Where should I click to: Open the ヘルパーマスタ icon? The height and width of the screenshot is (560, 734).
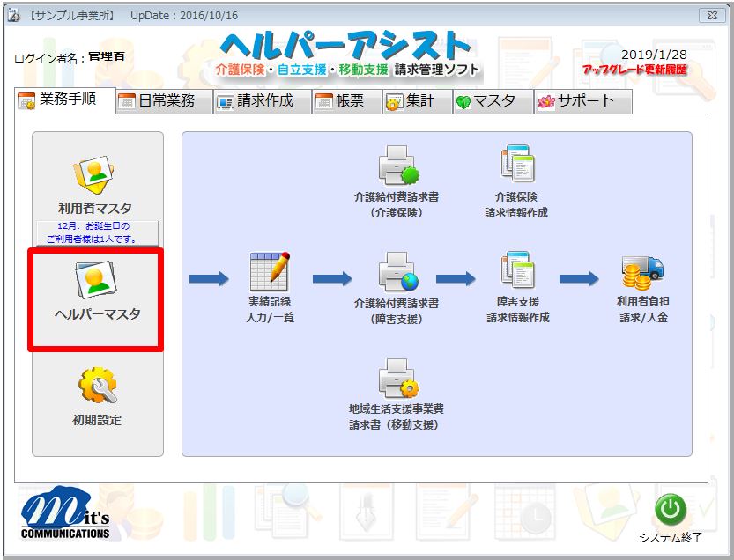[95, 281]
